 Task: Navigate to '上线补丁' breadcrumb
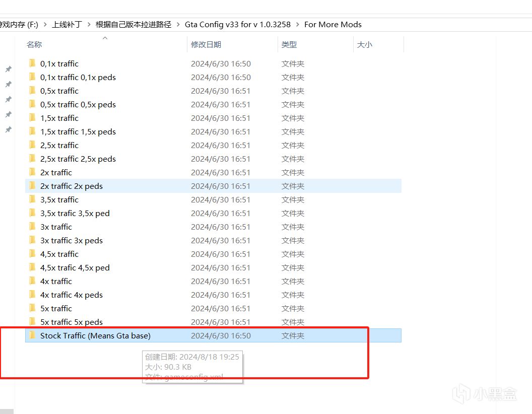[x=67, y=24]
